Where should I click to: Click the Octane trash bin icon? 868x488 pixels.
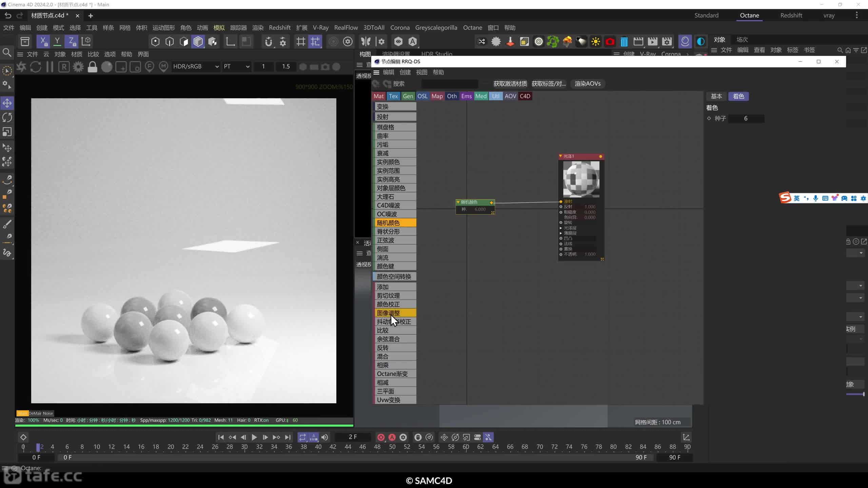point(624,42)
